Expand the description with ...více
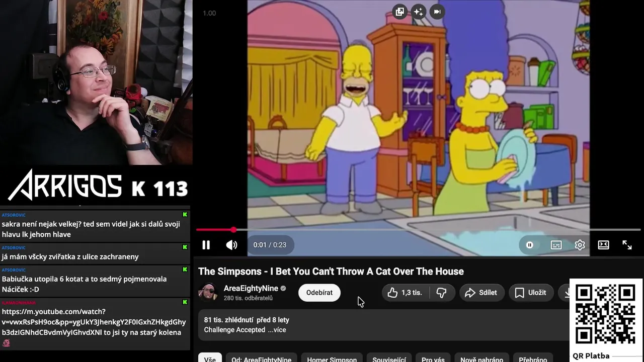 click(277, 330)
